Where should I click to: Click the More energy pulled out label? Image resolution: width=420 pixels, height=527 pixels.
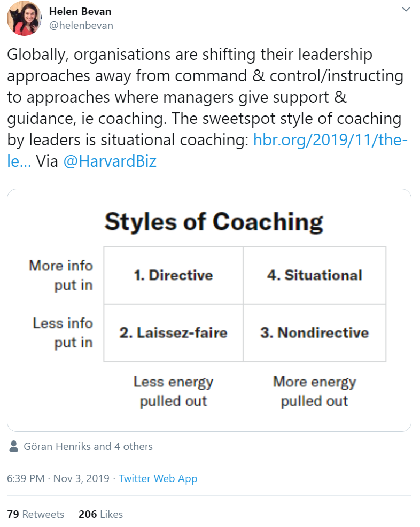click(x=315, y=391)
